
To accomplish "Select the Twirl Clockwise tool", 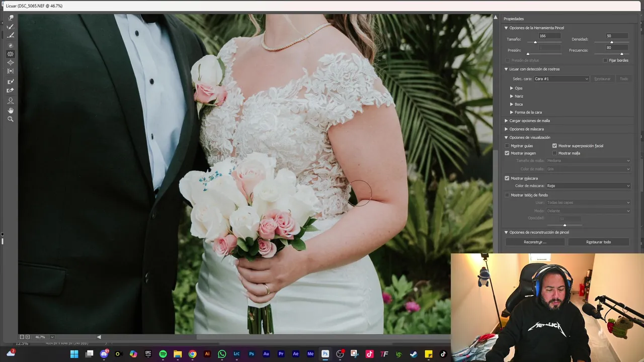I will pos(11,45).
